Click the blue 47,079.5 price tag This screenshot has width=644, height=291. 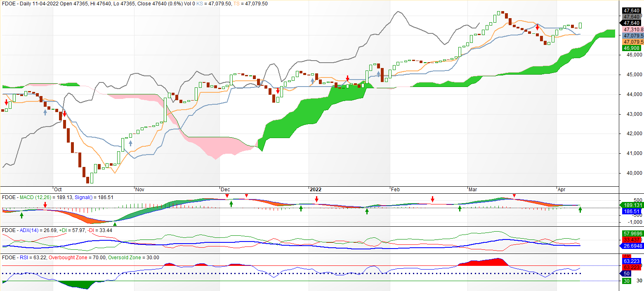click(633, 36)
